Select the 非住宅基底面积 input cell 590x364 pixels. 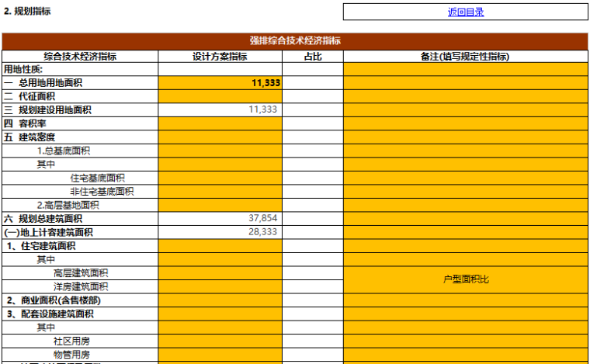click(220, 192)
